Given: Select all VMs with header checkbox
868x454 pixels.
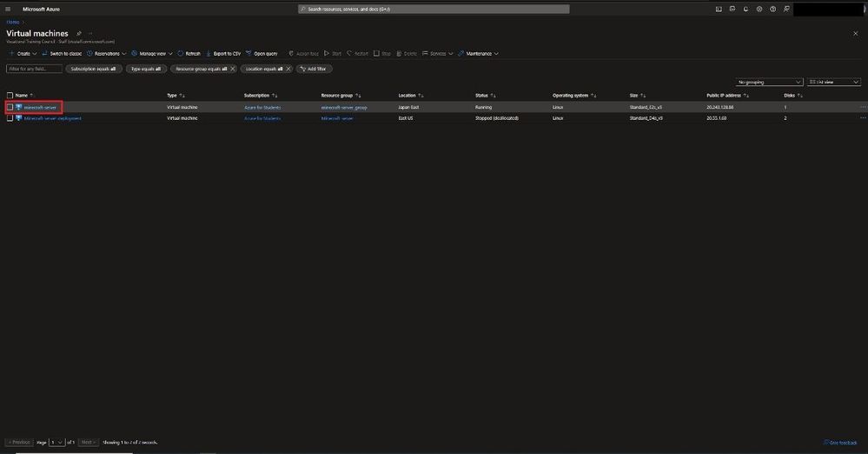Looking at the screenshot, I should click(x=10, y=96).
